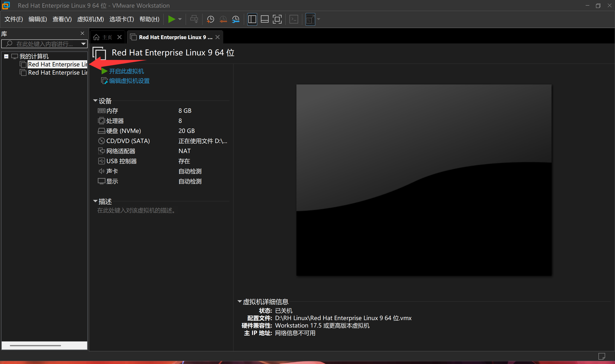Collapse the 描述 section

pos(95,201)
